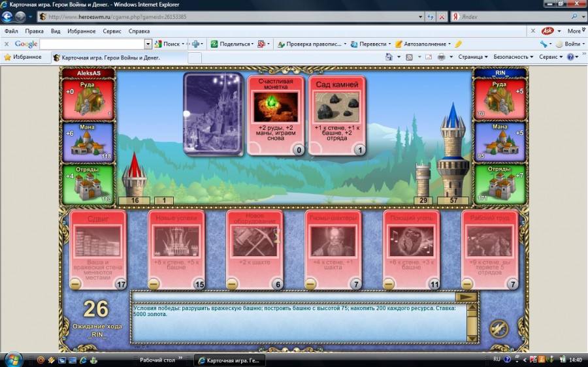This screenshot has width=588, height=367.
Task: Open the Сервис menu in menu bar
Action: point(111,31)
